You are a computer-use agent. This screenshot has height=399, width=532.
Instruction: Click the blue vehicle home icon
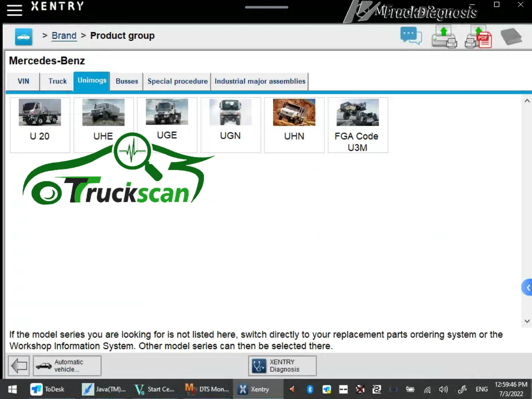pyautogui.click(x=24, y=37)
